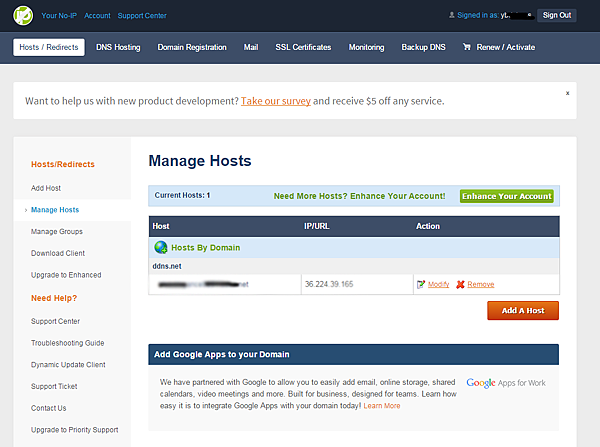600x447 pixels.
Task: Click the Modify link for the host
Action: pos(439,284)
